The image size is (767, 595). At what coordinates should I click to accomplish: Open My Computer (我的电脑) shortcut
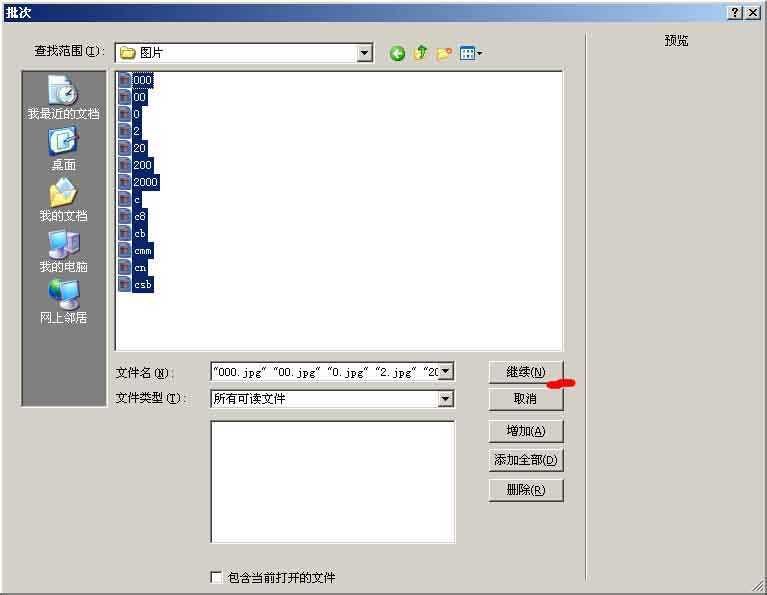pos(63,251)
